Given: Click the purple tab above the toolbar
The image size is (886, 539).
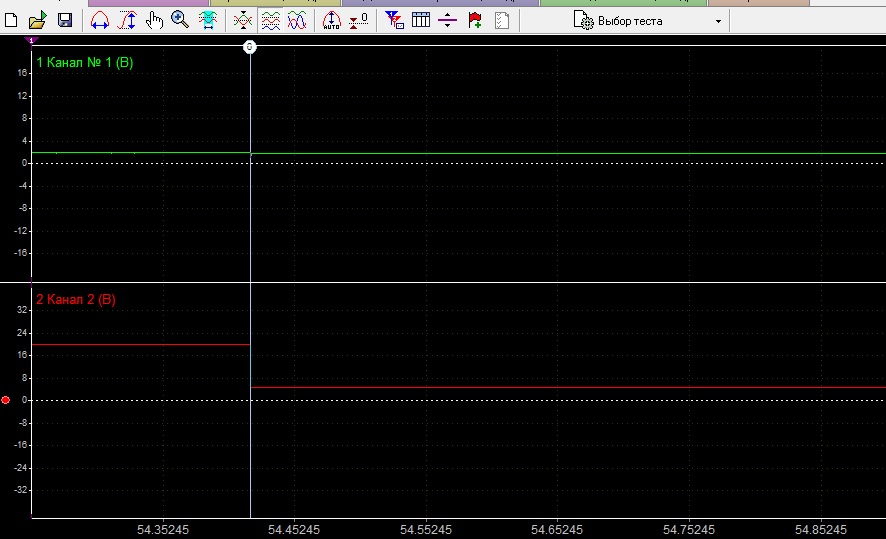Looking at the screenshot, I should pyautogui.click(x=149, y=3).
